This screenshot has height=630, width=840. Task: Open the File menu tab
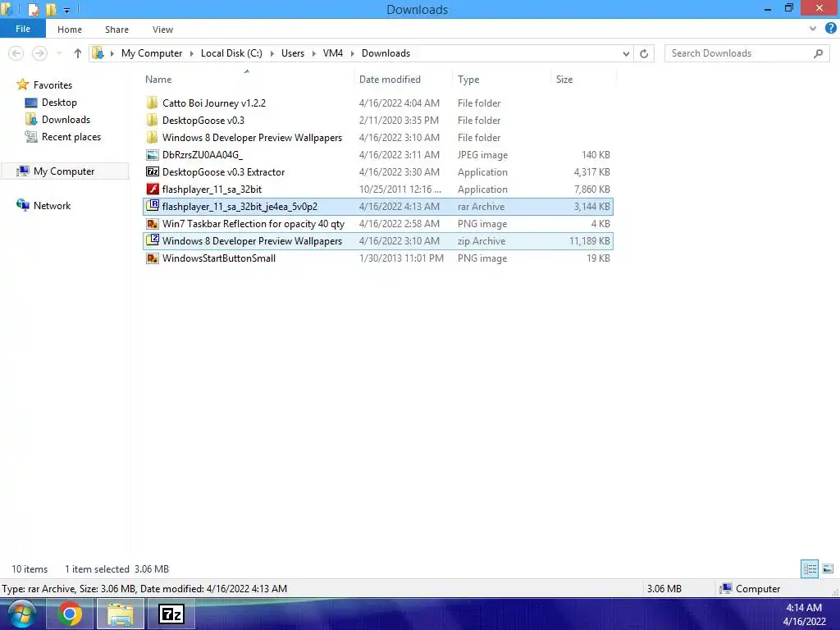coord(22,29)
